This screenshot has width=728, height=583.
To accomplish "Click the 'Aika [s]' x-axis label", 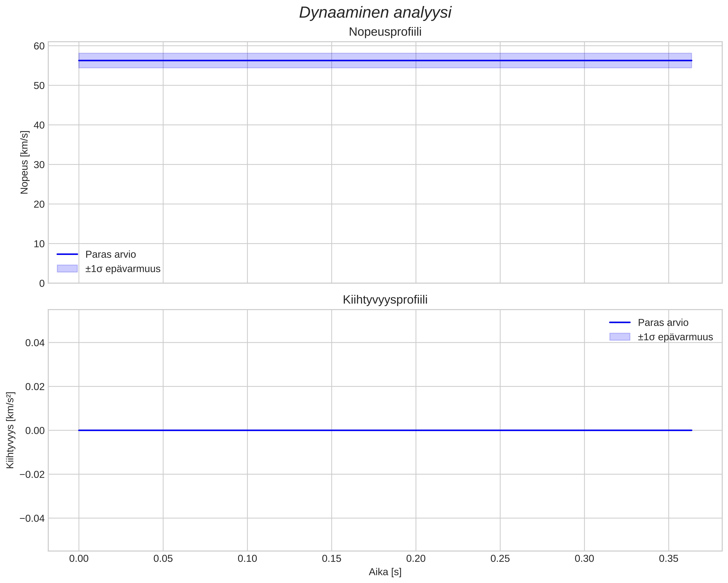I will click(385, 572).
